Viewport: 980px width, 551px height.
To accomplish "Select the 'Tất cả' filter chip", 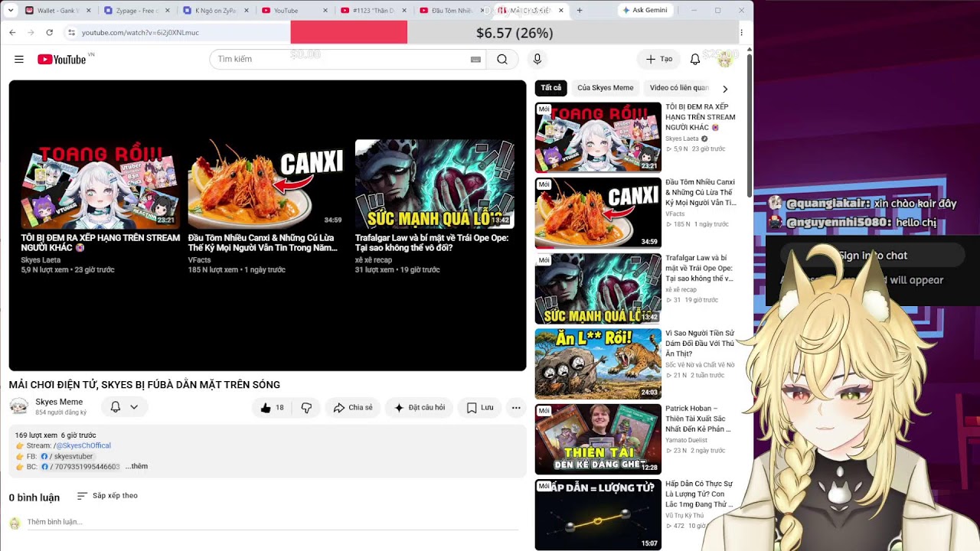I will pyautogui.click(x=551, y=88).
